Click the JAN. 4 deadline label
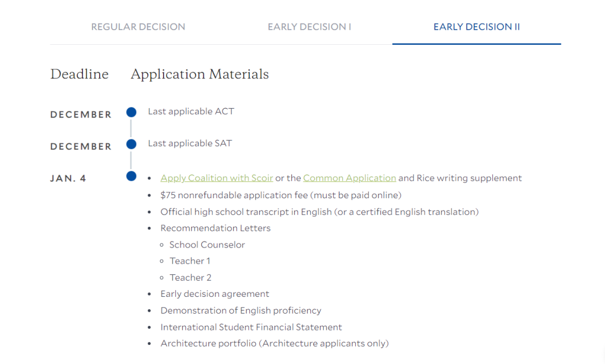The width and height of the screenshot is (605, 364). click(68, 179)
